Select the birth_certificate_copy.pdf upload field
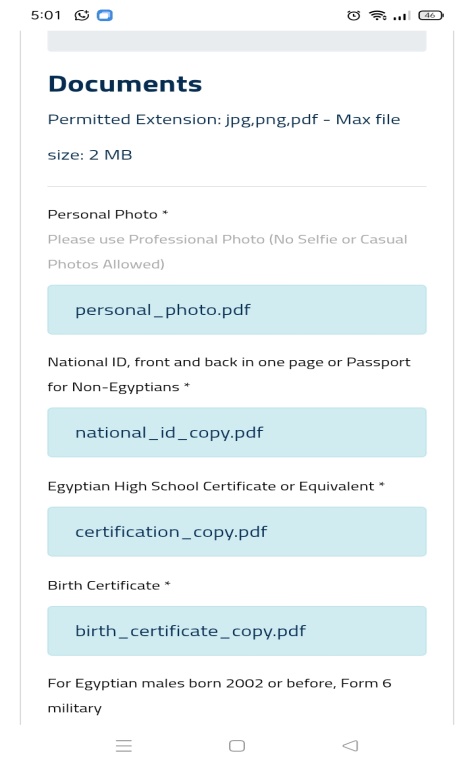 (237, 631)
